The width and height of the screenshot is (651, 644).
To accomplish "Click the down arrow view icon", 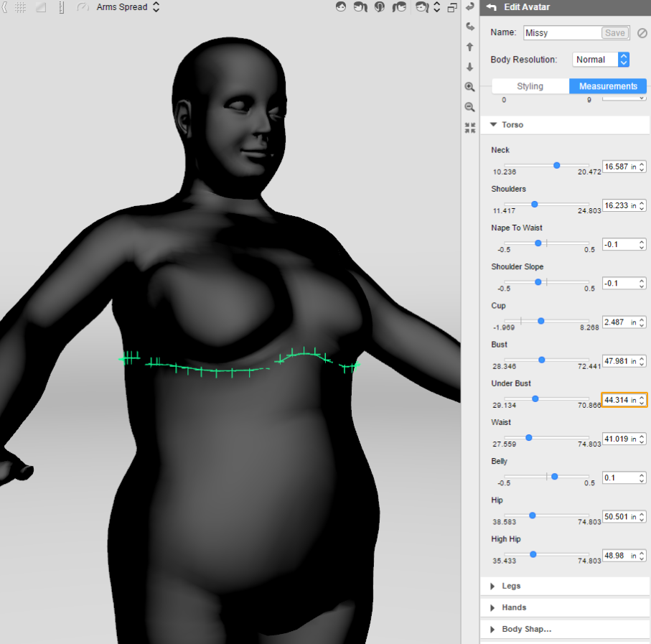I will pyautogui.click(x=470, y=67).
